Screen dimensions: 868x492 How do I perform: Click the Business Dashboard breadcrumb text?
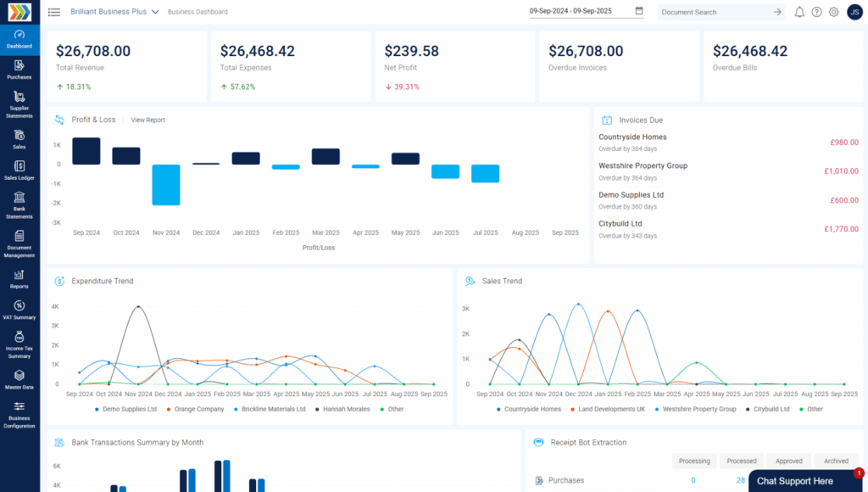pos(198,12)
